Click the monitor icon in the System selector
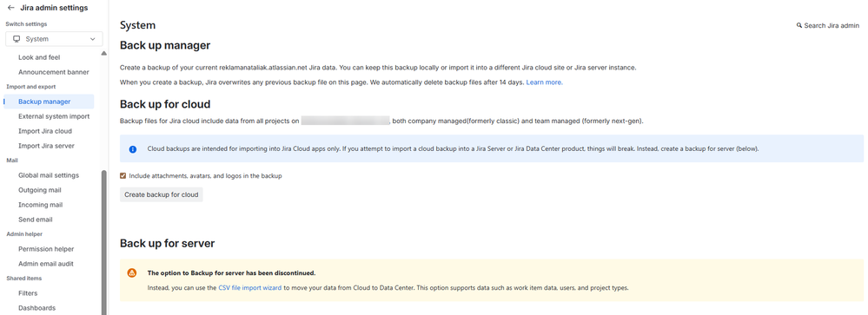Viewport: 868px width, 315px height. pyautogui.click(x=17, y=39)
